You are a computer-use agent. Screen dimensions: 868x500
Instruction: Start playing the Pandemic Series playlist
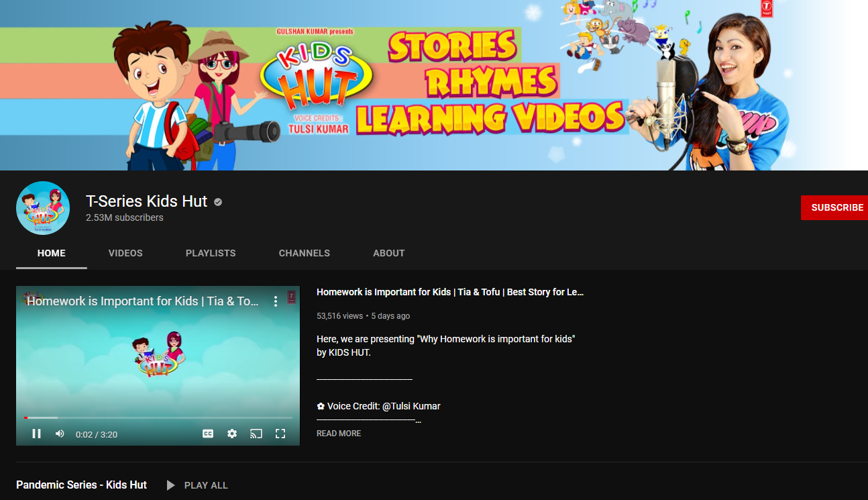(x=197, y=485)
